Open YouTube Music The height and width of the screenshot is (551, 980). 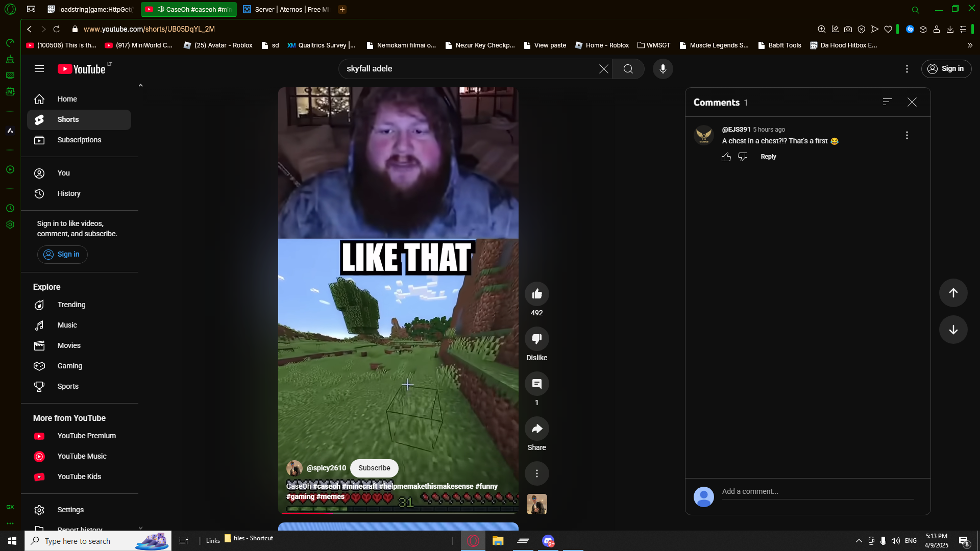point(79,456)
